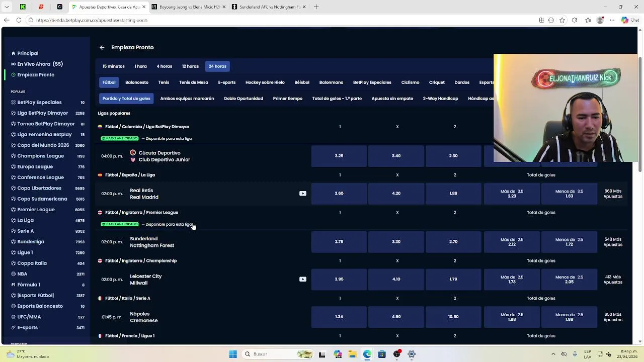Select the 4 horas time filter

(164, 66)
